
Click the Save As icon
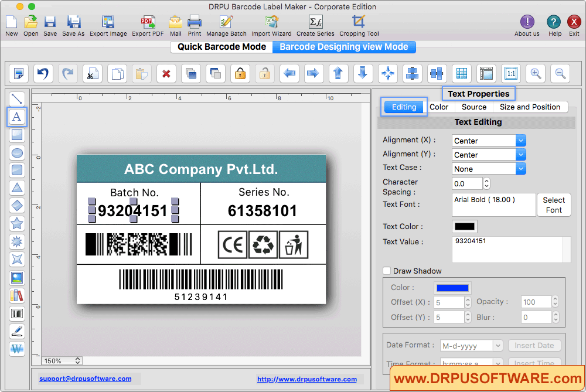(74, 22)
